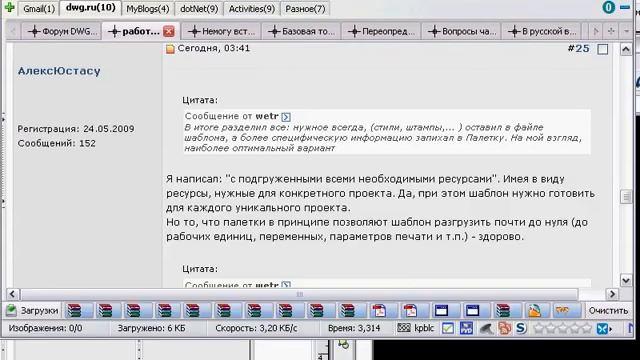
Task: Click the kpblc status bar label
Action: 424,328
